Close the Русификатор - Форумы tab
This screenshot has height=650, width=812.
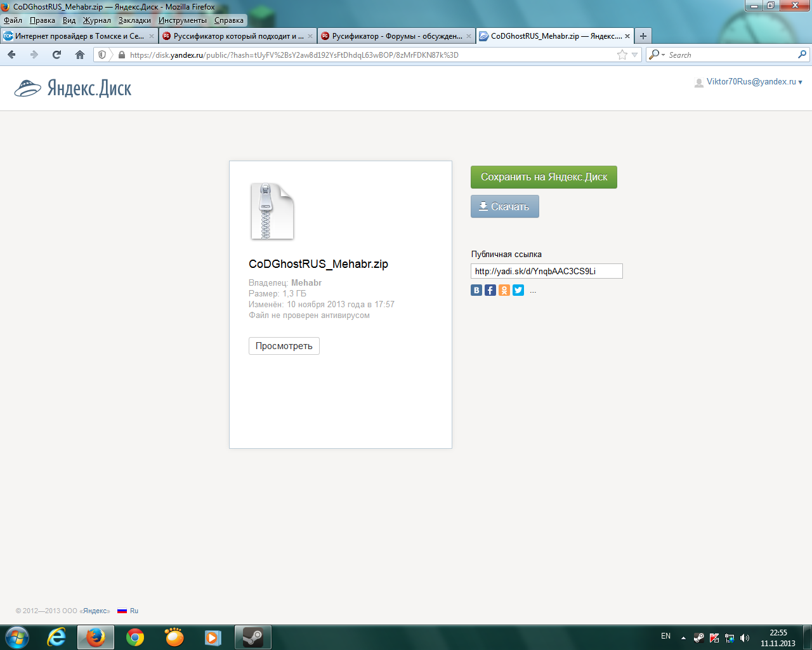(469, 36)
